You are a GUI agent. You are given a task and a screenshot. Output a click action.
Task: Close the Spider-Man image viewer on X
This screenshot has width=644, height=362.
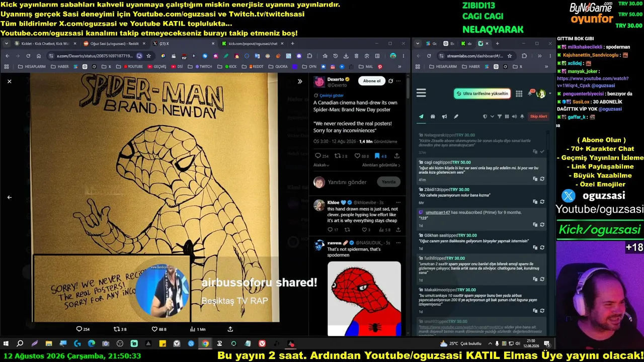click(x=9, y=81)
